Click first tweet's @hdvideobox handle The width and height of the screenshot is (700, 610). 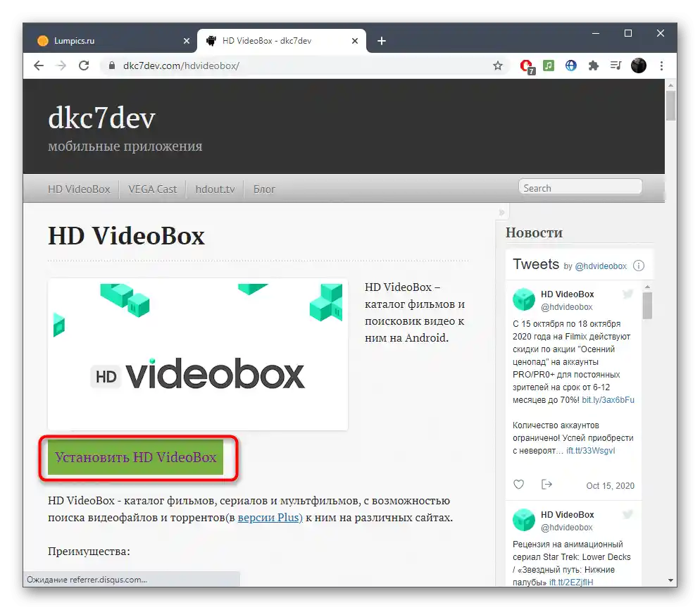coord(566,307)
